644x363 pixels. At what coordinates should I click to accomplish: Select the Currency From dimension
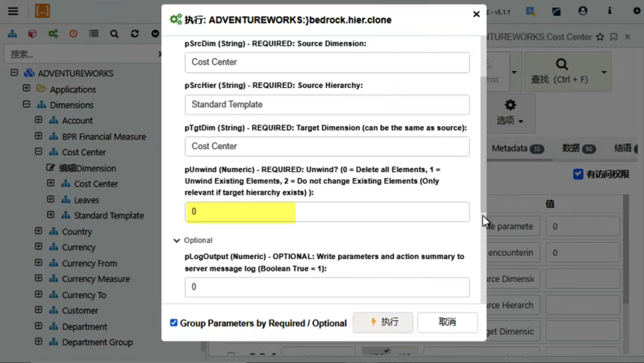(x=89, y=263)
